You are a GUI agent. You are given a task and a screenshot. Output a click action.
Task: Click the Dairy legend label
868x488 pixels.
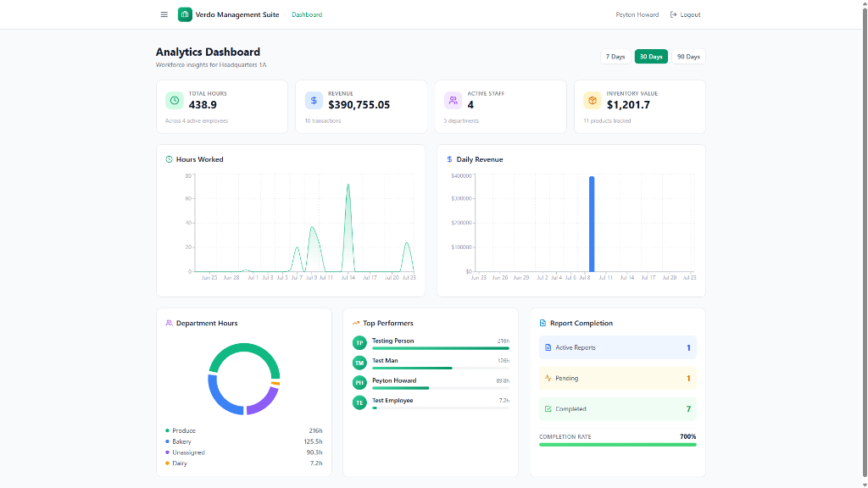pos(180,463)
